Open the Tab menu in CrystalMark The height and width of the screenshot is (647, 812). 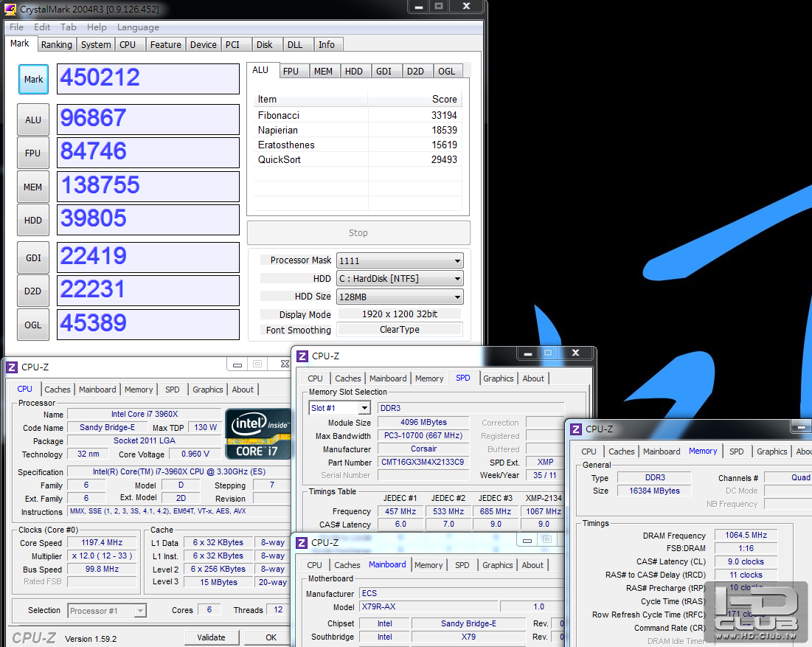(69, 27)
